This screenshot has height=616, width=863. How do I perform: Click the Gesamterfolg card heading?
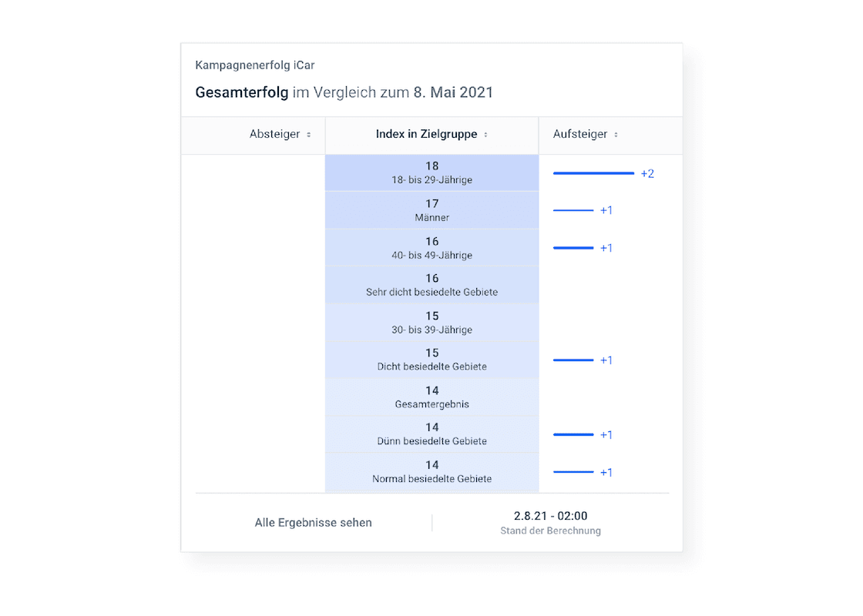344,92
